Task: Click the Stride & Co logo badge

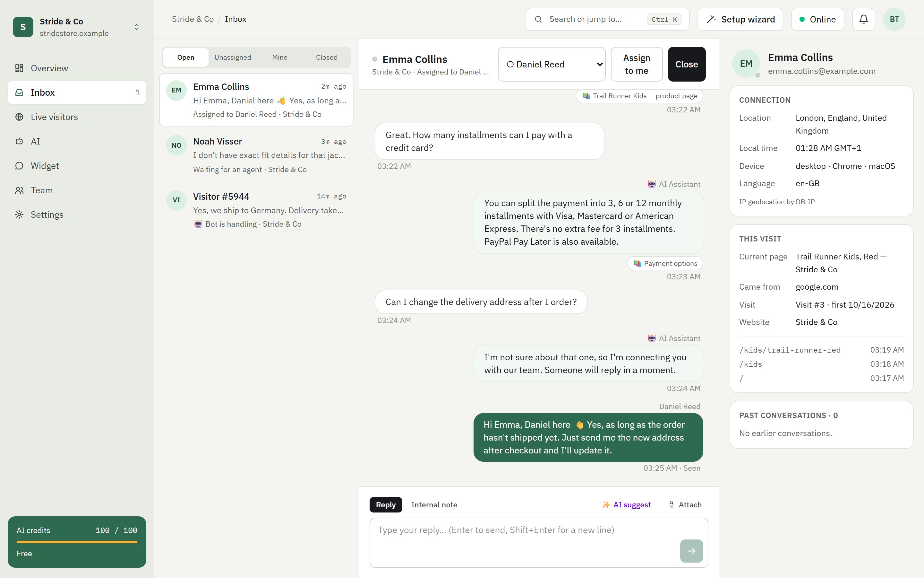Action: 23,27
